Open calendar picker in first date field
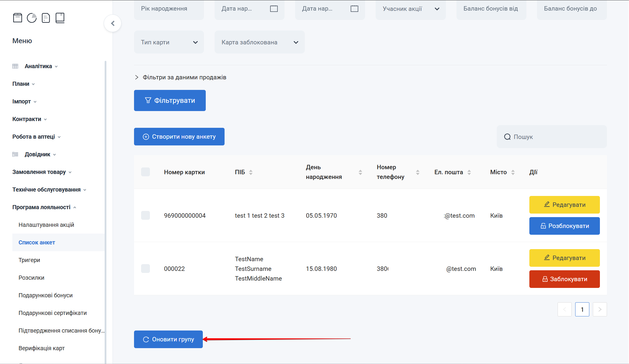629x364 pixels. (274, 9)
